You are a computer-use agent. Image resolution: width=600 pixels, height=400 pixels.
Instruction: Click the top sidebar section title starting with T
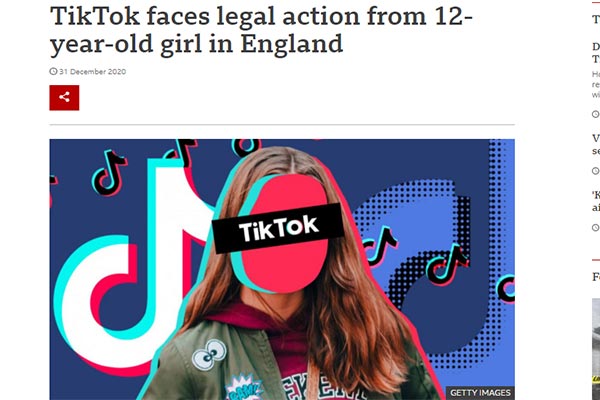(596, 19)
